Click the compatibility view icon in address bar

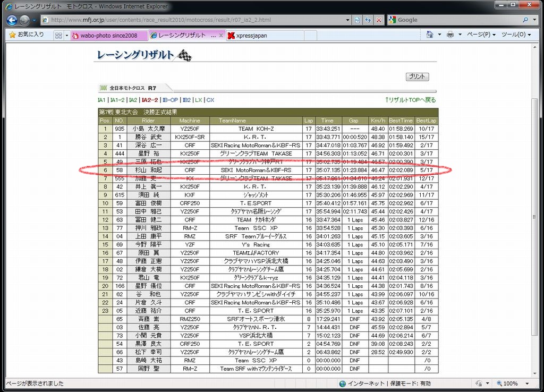[357, 20]
